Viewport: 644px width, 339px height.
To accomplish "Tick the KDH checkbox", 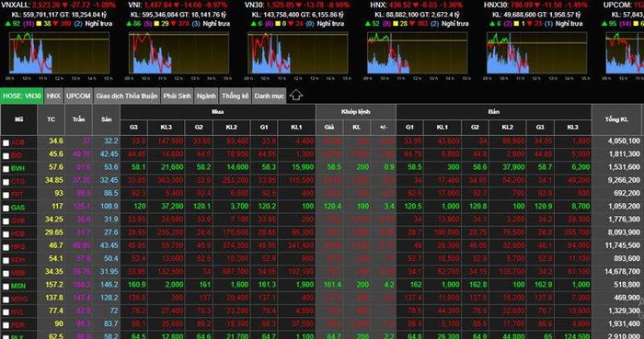I will coord(6,261).
